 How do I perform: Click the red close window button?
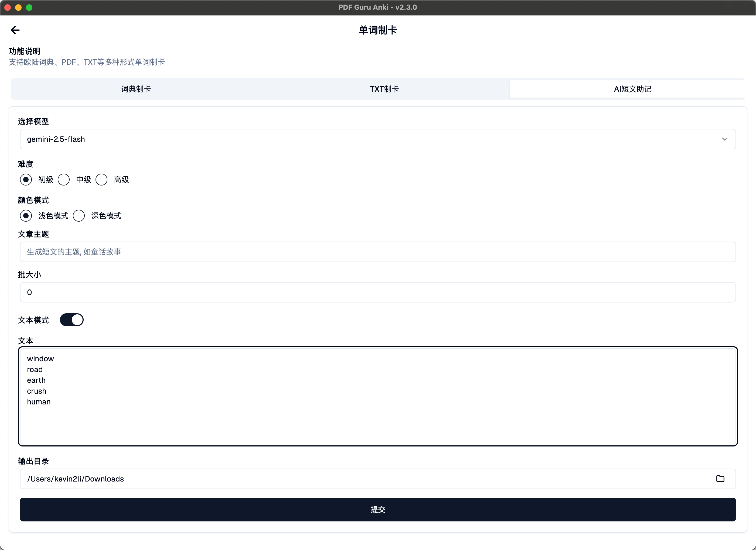tap(8, 7)
